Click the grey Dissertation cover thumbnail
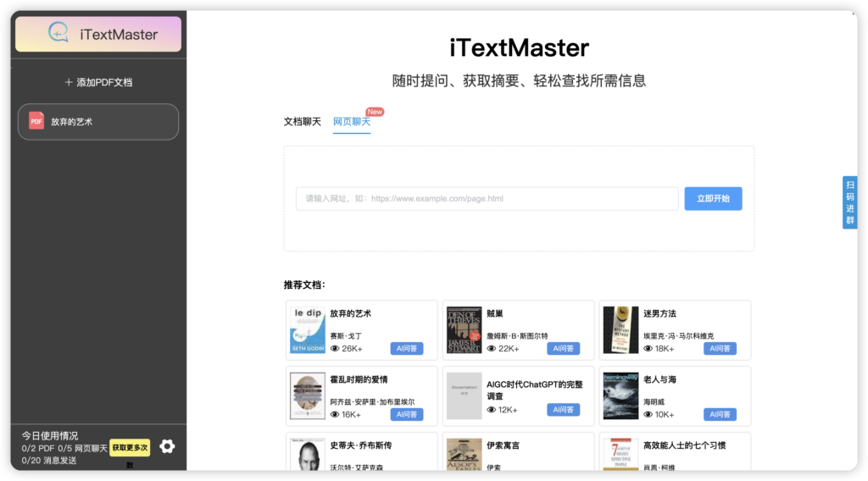The height and width of the screenshot is (481, 868). [x=464, y=395]
